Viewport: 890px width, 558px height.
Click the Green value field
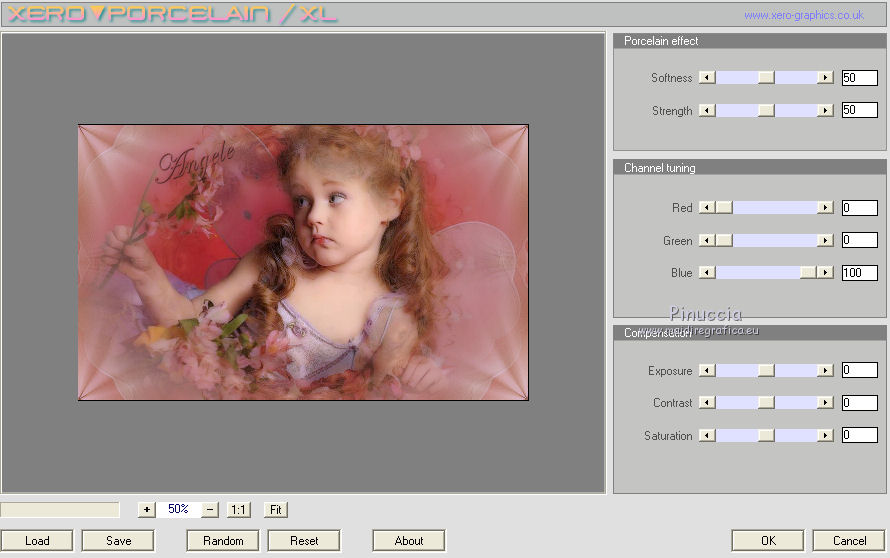859,240
